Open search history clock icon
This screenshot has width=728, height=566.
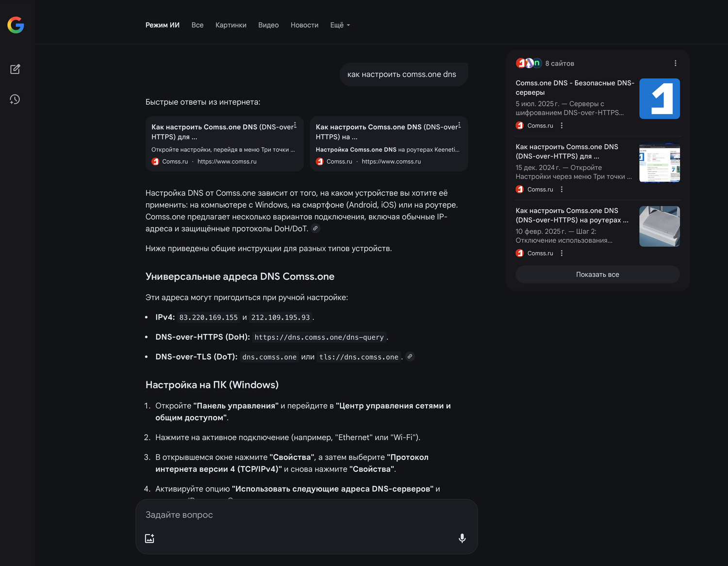tap(15, 100)
